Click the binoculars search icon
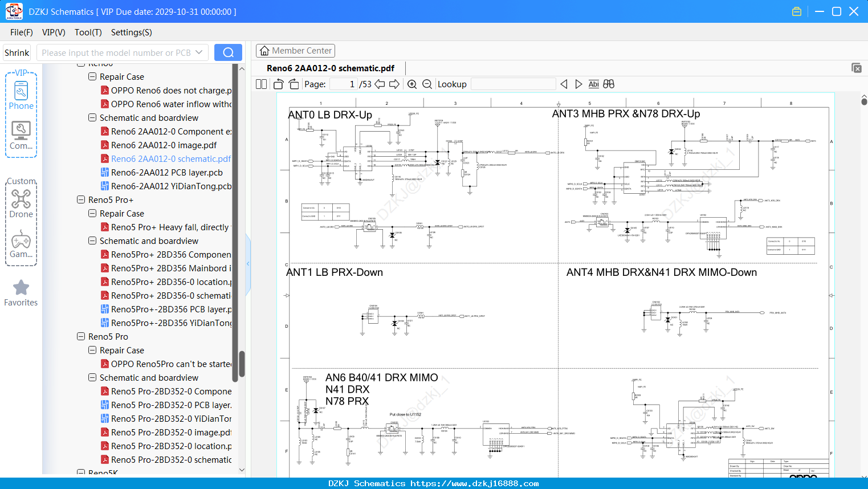 click(609, 84)
